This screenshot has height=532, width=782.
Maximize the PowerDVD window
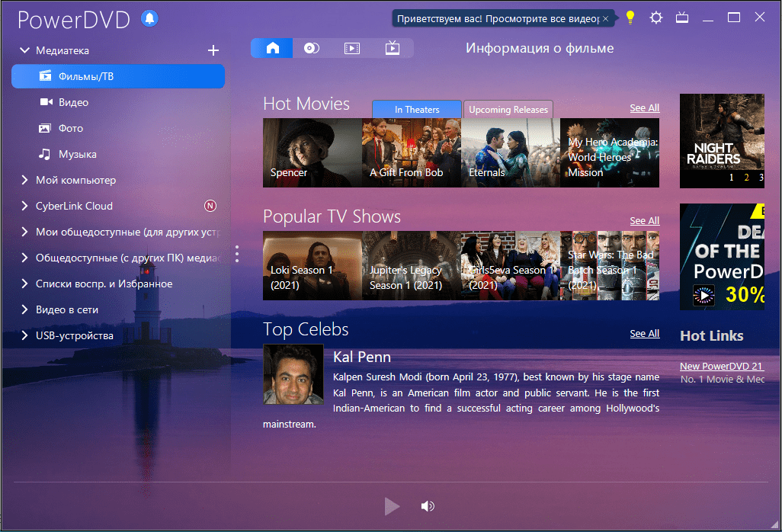(734, 18)
